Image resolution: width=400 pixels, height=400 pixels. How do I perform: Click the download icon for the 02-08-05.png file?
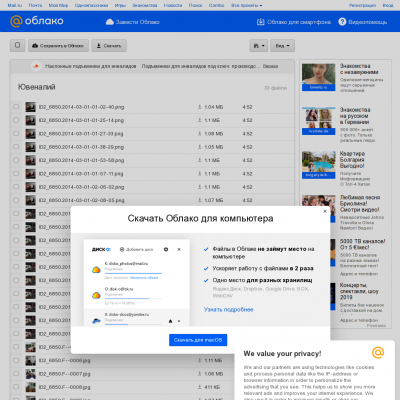[199, 200]
